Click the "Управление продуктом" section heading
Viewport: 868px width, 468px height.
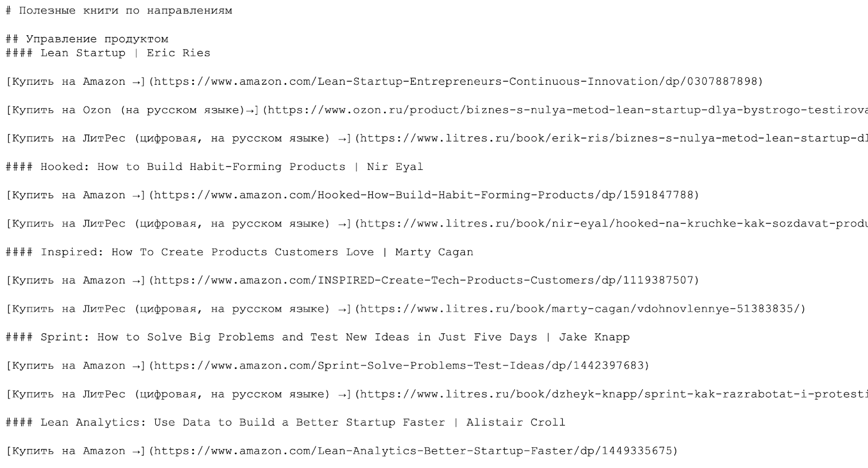click(x=97, y=39)
